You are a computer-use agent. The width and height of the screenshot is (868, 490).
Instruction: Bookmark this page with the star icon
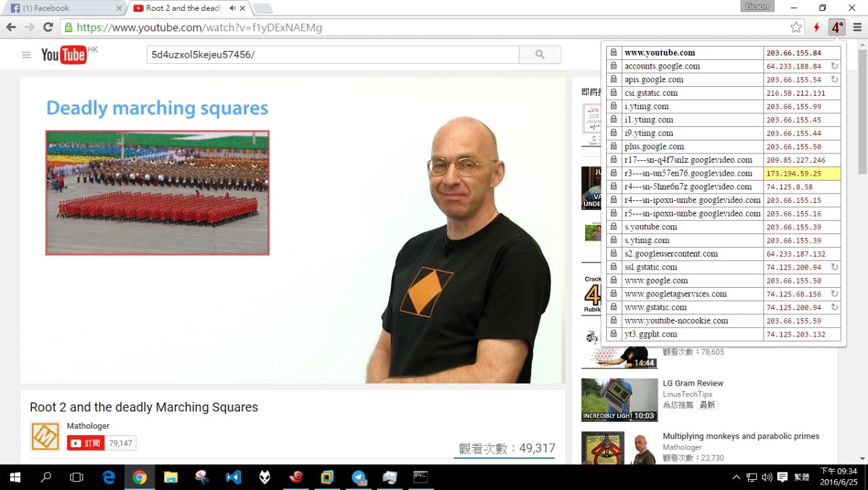point(796,27)
